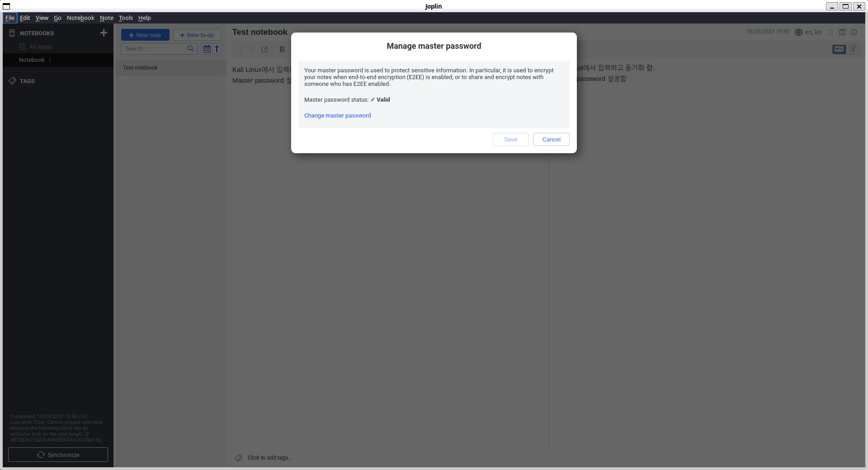
Task: Go back in note history
Action: point(241,49)
